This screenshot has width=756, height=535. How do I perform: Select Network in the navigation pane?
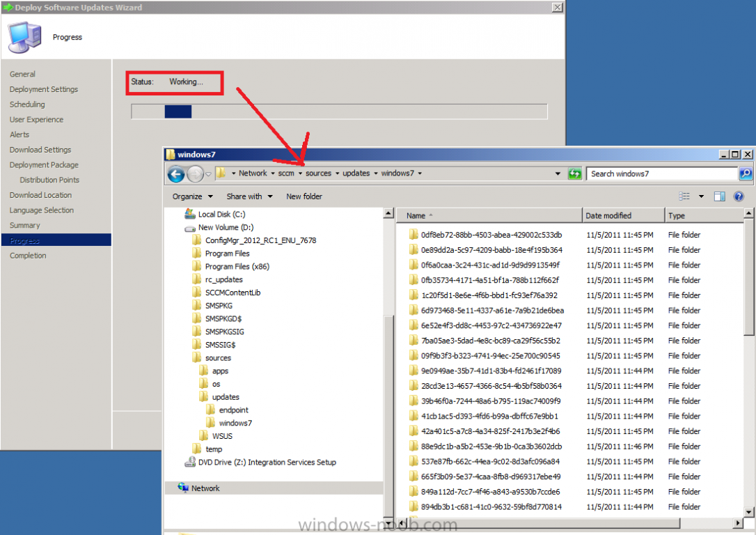click(x=205, y=488)
